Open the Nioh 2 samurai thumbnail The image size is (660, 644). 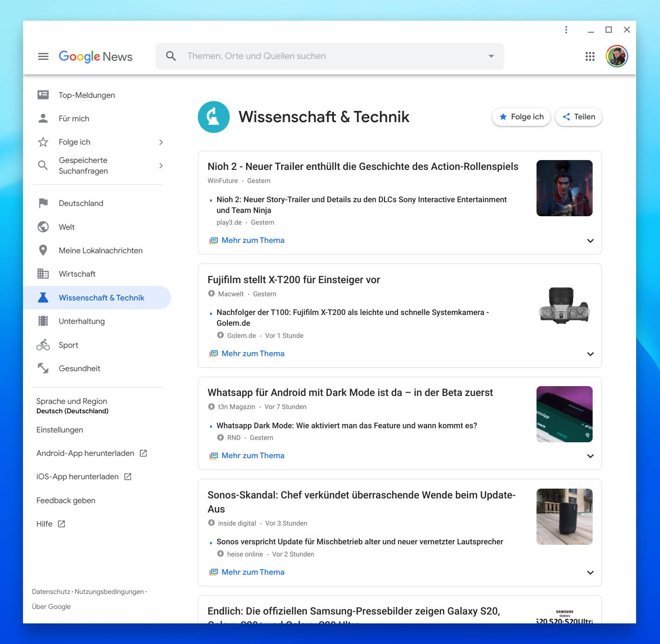point(565,188)
